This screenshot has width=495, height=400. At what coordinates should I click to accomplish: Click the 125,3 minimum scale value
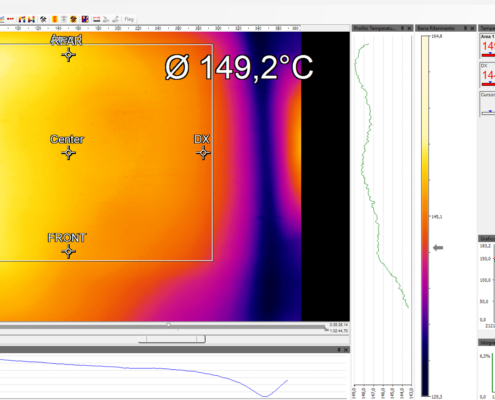click(437, 397)
